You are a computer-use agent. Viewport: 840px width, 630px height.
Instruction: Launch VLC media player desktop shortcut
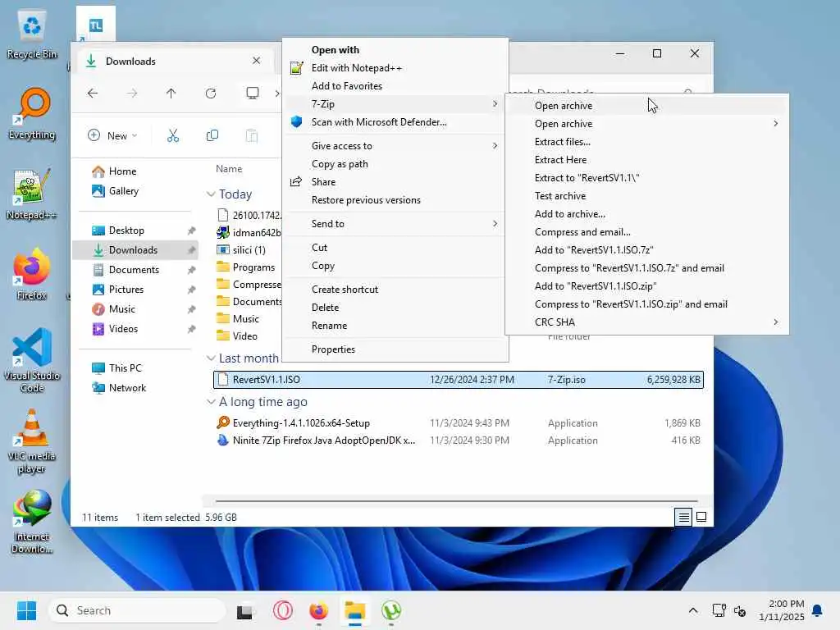point(32,441)
